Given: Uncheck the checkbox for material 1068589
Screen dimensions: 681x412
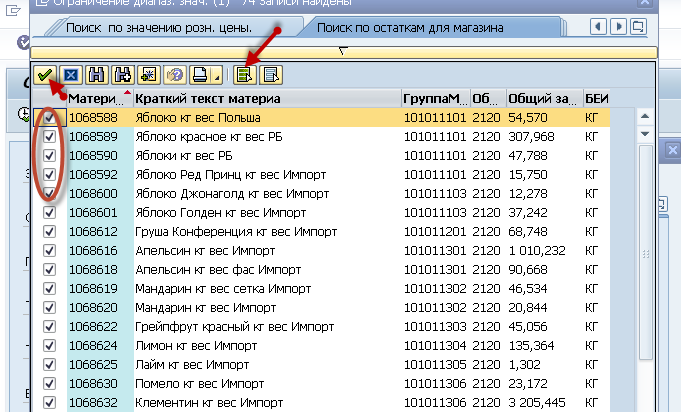Looking at the screenshot, I should [x=50, y=137].
